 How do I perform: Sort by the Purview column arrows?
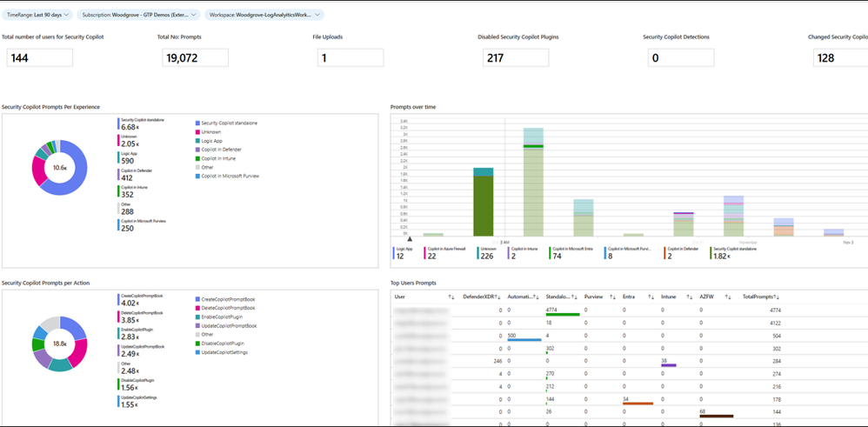click(x=613, y=297)
